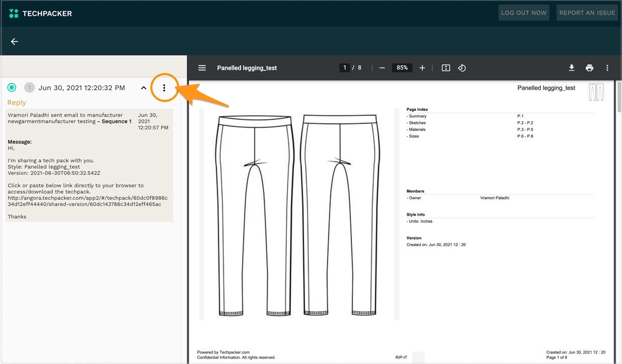The height and width of the screenshot is (364, 622).
Task: Click the '- Sizes' page index entry
Action: tap(413, 136)
